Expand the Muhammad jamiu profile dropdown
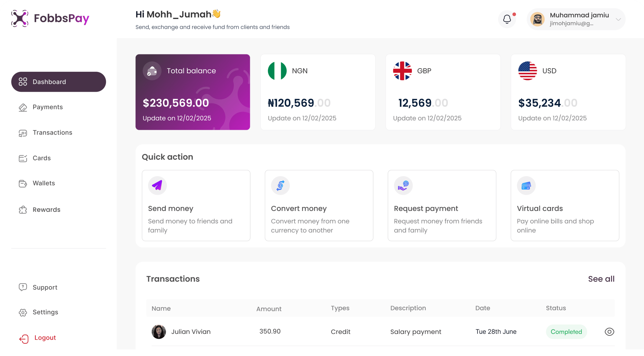The width and height of the screenshot is (644, 356). pos(618,19)
